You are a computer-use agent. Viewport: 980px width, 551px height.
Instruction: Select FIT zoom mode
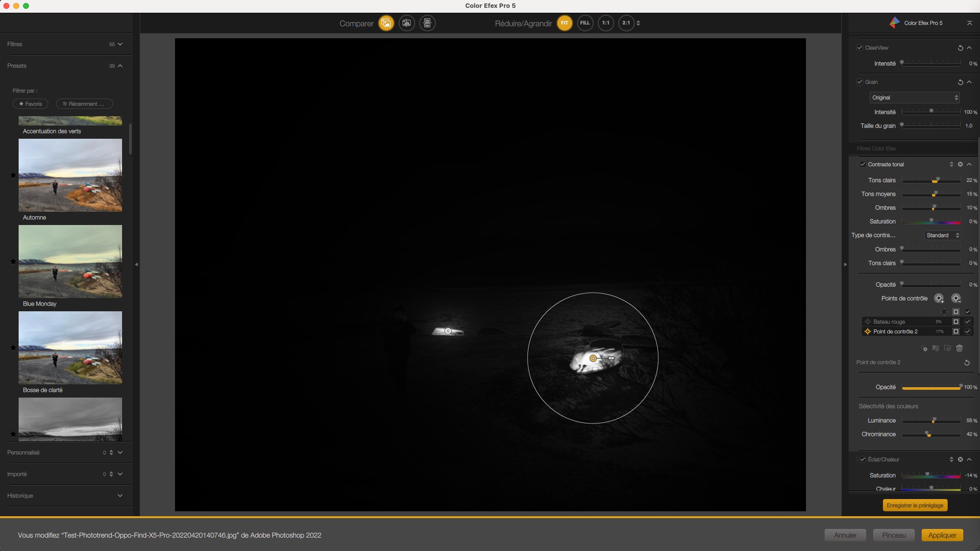point(565,23)
